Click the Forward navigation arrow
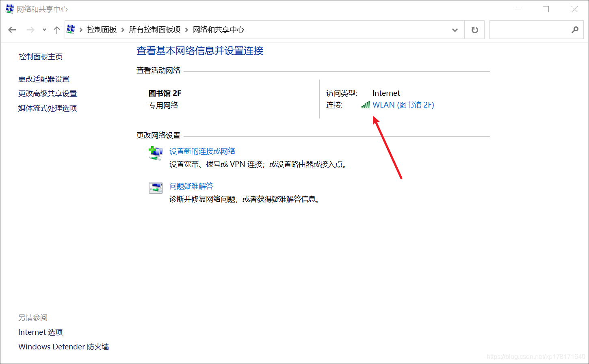The image size is (589, 364). click(x=30, y=30)
